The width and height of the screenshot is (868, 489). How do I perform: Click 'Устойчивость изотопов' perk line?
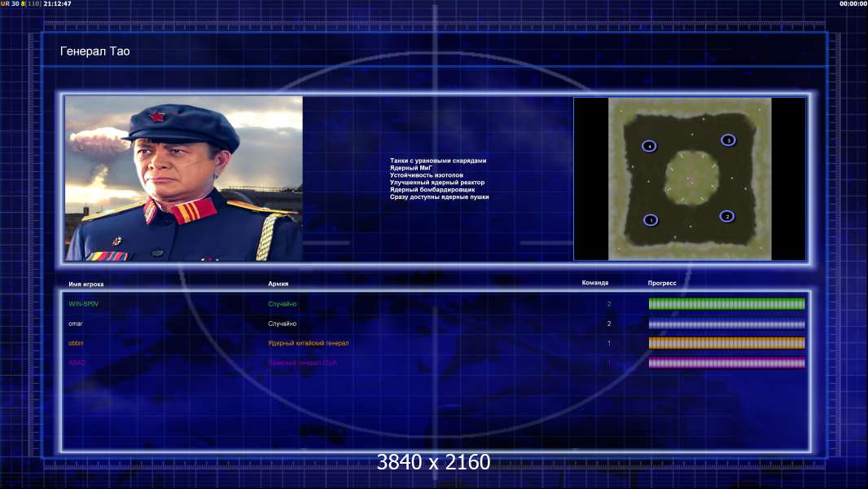point(426,175)
